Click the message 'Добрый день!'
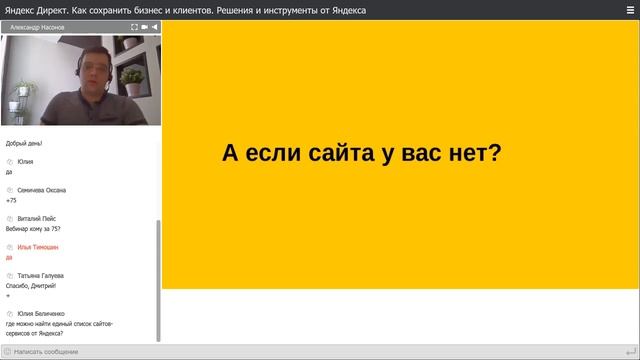This screenshot has height=360, width=640. coord(24,143)
